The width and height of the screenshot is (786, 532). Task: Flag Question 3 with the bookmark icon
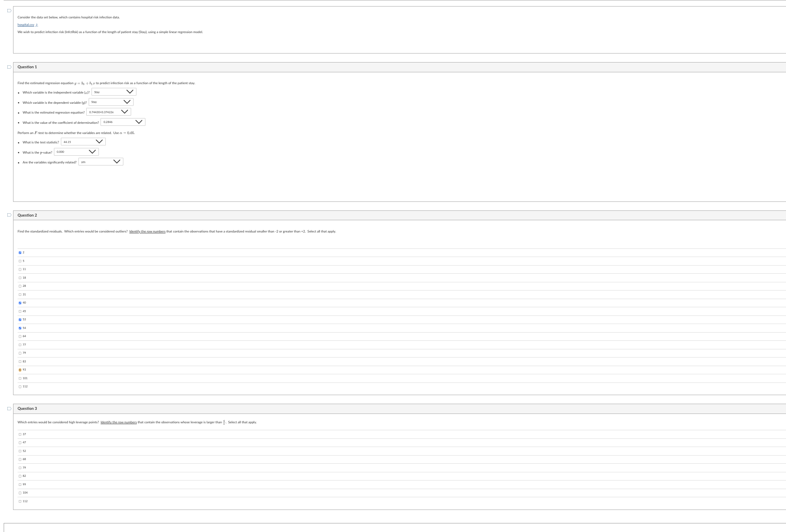click(x=9, y=408)
